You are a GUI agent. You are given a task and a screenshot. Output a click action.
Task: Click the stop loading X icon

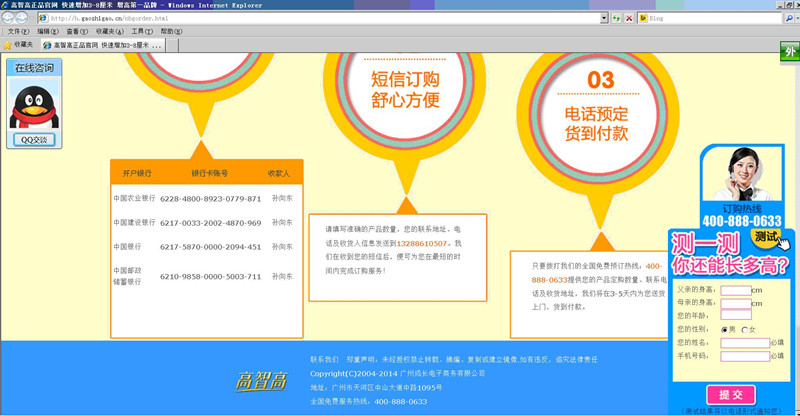(630, 18)
